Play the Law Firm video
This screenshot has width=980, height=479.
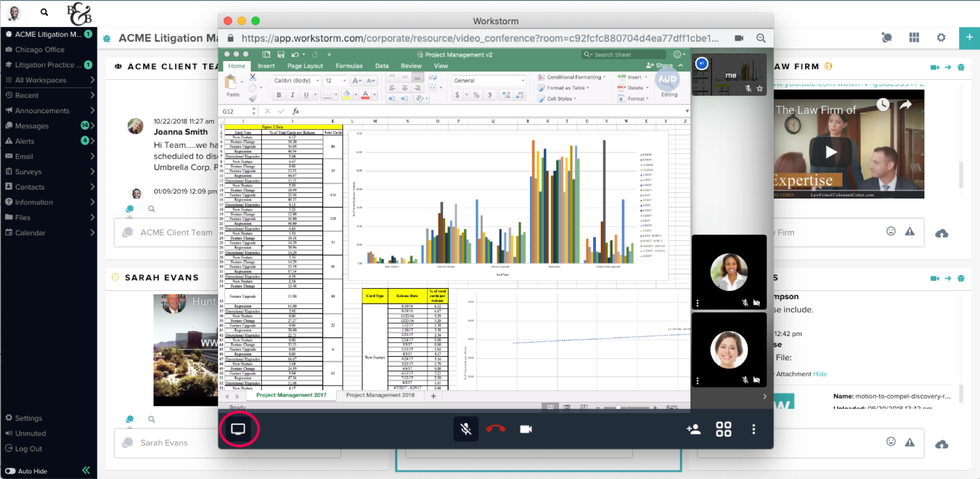point(831,152)
